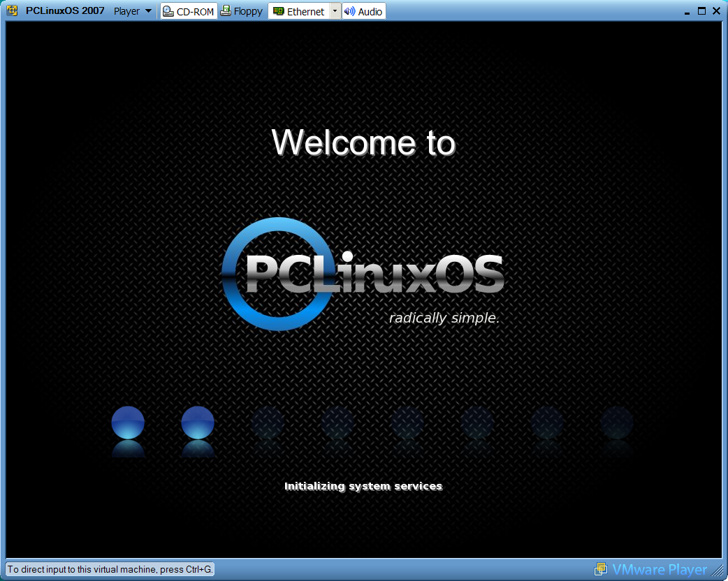Viewport: 728px width, 581px height.
Task: Toggle the Floppy device button
Action: click(x=242, y=11)
